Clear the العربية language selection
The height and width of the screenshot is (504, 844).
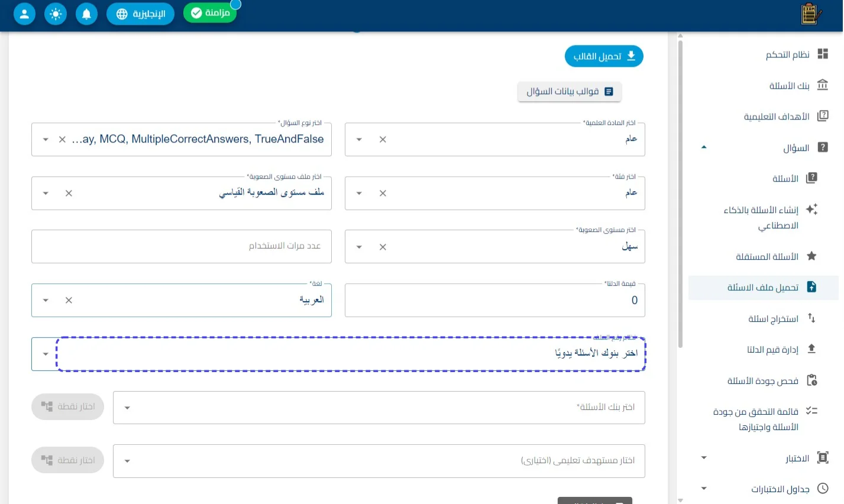[x=69, y=301]
